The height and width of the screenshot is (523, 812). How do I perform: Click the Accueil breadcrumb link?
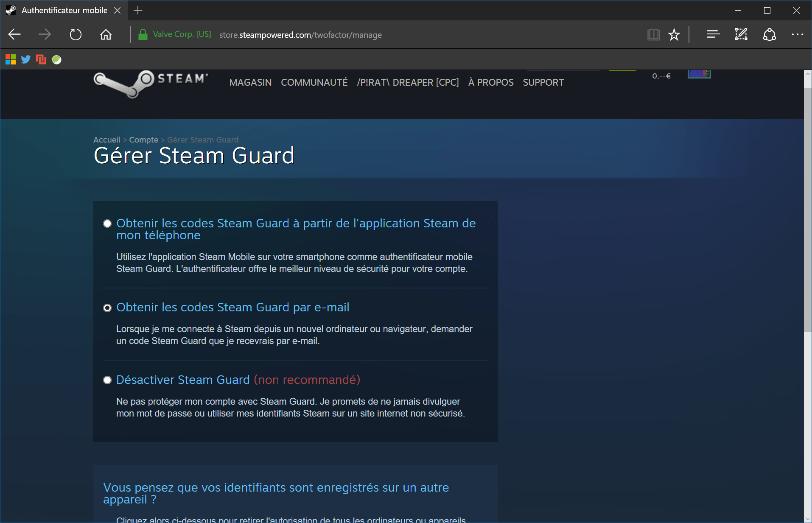(107, 140)
